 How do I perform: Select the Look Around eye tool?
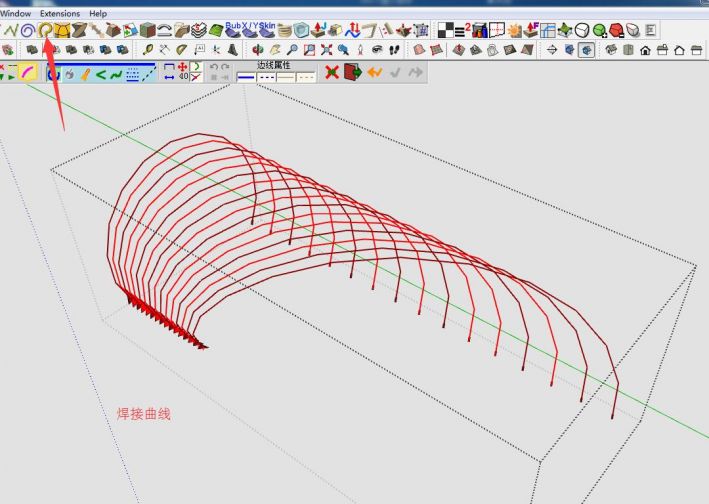[378, 49]
